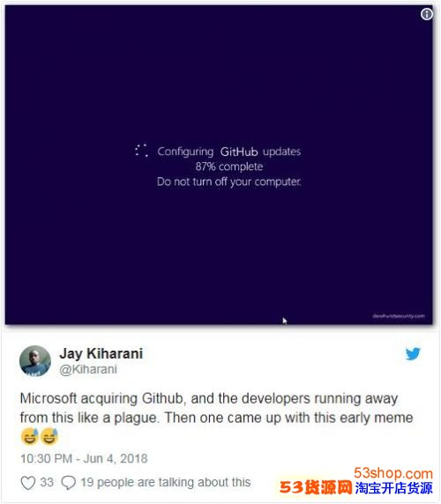Click the info icon on the image
Viewport: 441px width, 504px height.
click(427, 14)
